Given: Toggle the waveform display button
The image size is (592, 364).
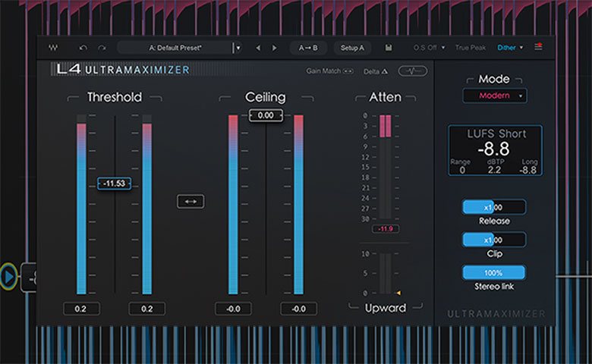Looking at the screenshot, I should pyautogui.click(x=413, y=71).
